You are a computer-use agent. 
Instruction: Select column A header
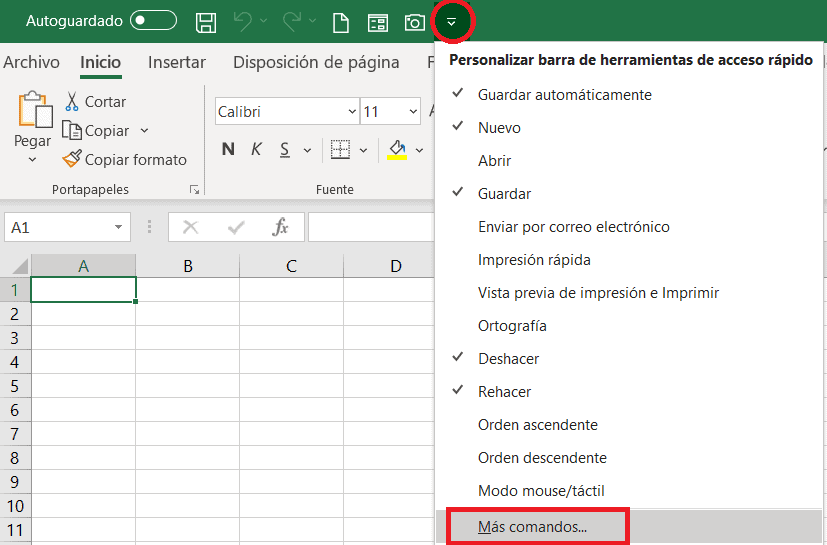tap(83, 265)
